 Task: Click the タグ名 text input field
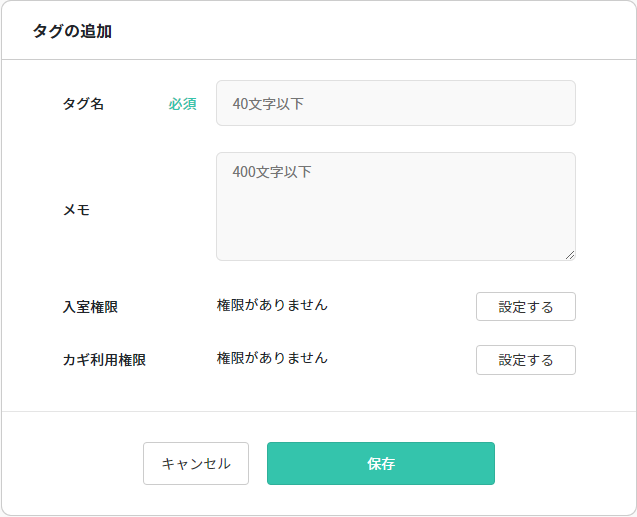(x=395, y=103)
